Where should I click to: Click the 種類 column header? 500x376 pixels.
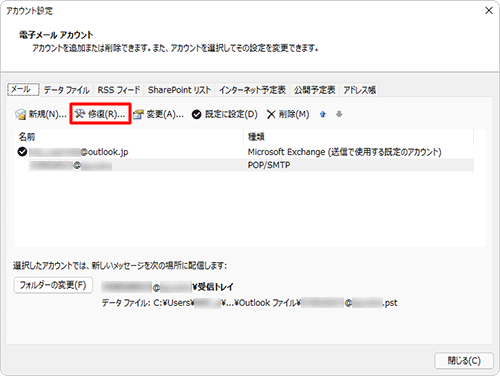pos(359,137)
